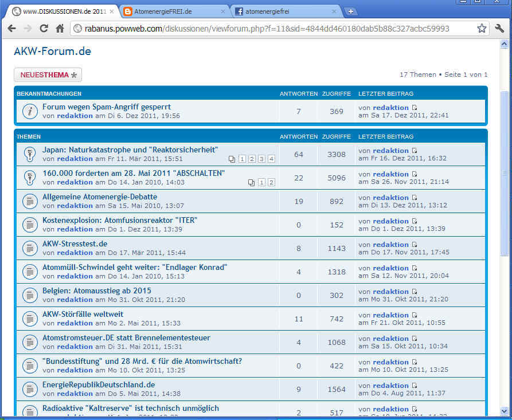Open announcement topic info icon
This screenshot has height=420, width=512.
click(29, 111)
